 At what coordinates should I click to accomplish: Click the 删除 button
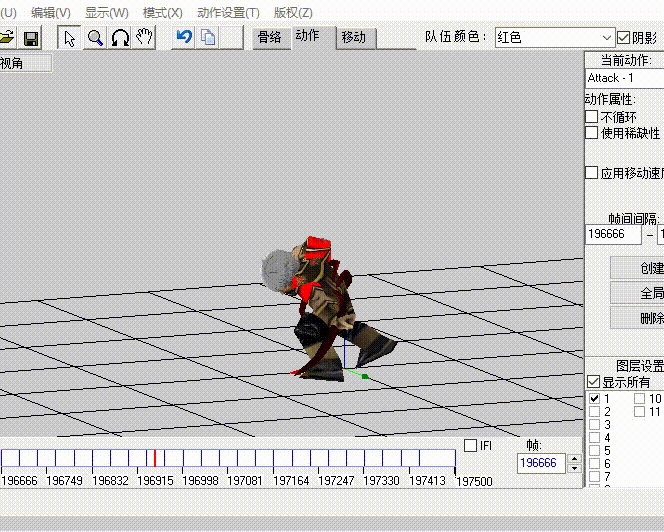[x=637, y=318]
